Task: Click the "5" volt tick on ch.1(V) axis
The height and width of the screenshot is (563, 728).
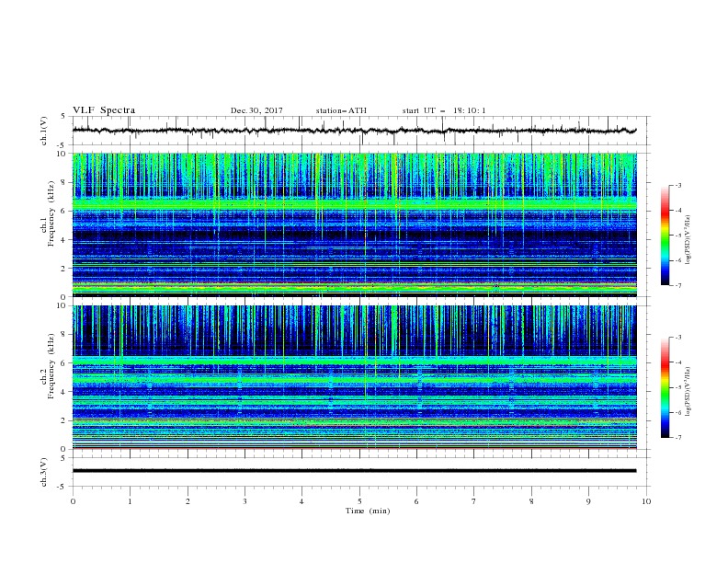Action: [x=63, y=117]
